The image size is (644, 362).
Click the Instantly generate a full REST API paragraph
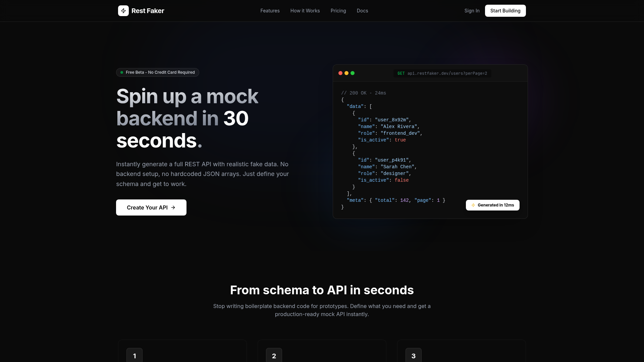pyautogui.click(x=203, y=174)
